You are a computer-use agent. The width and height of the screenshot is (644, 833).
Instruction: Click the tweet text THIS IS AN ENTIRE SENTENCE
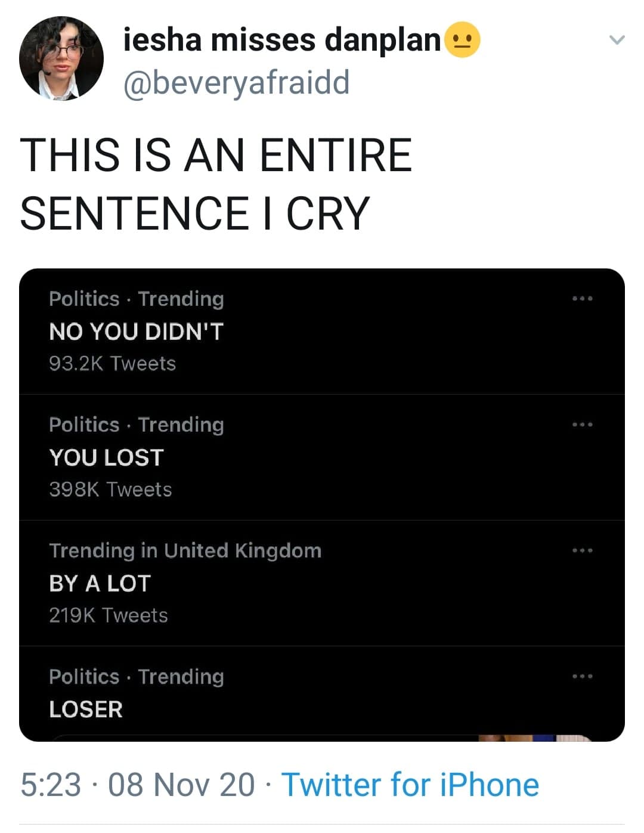tap(215, 183)
